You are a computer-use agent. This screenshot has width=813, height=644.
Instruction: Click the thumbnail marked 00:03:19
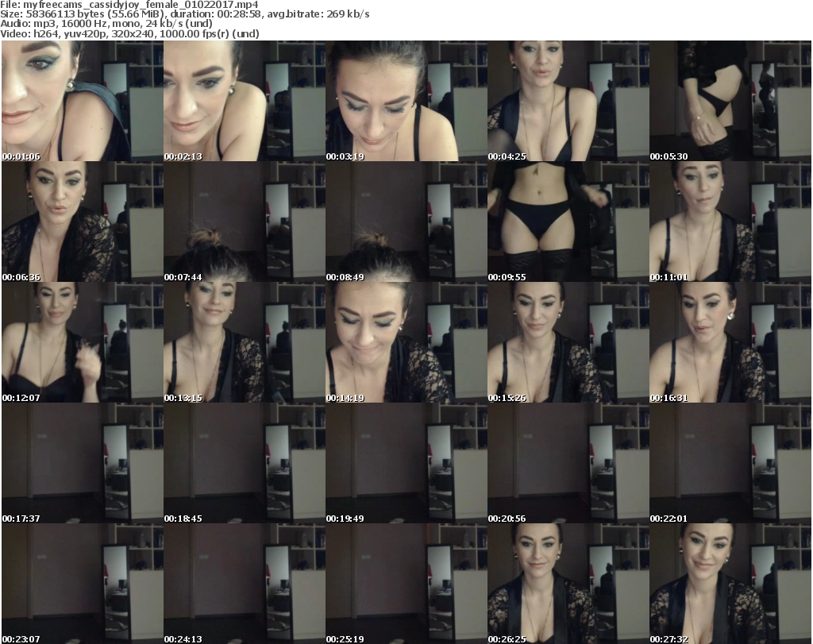coord(406,101)
